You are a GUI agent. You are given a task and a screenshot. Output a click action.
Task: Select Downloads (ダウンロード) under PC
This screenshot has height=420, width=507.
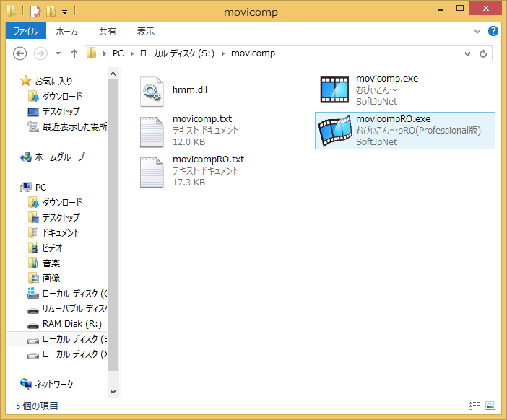[62, 202]
